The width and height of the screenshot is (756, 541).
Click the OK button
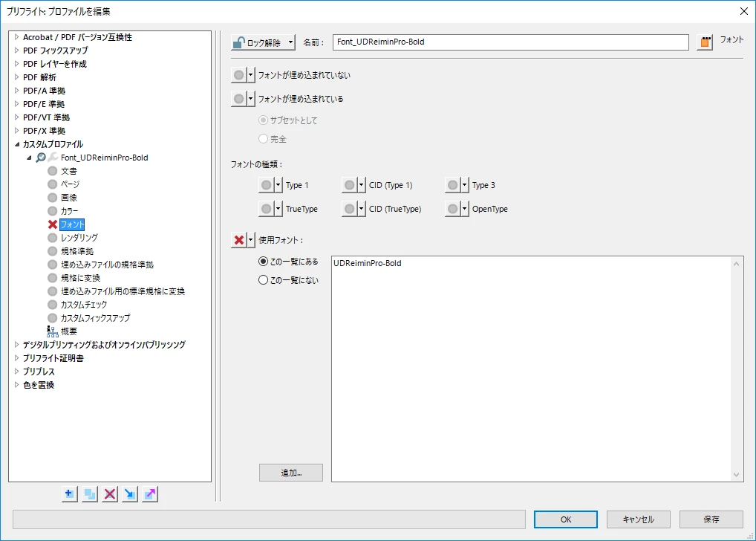[566, 519]
